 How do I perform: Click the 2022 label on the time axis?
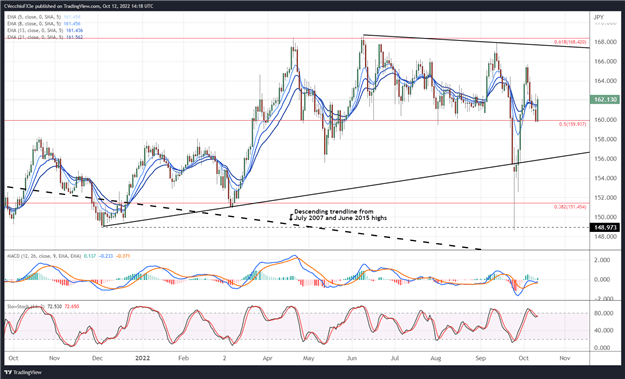click(x=142, y=358)
